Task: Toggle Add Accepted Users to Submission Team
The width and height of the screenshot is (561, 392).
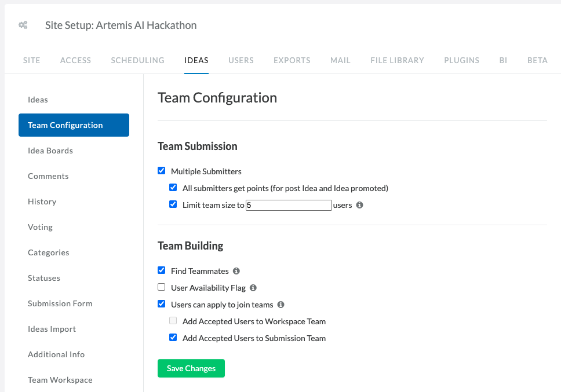Action: [173, 338]
